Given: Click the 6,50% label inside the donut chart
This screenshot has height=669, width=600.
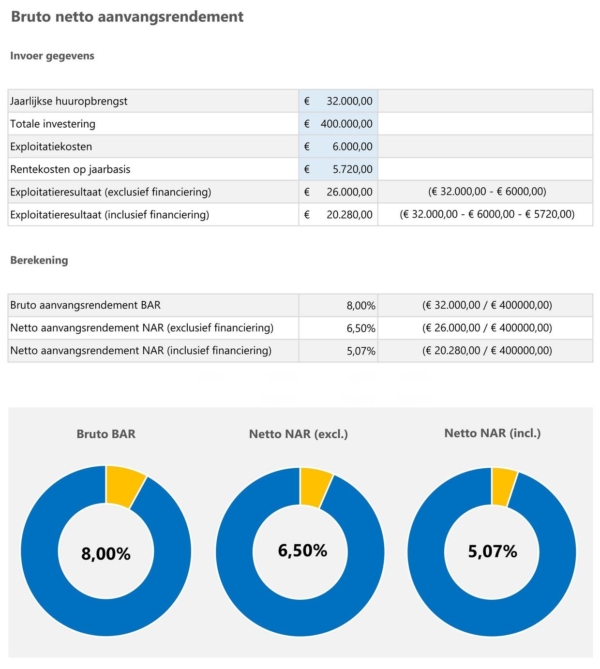Looking at the screenshot, I should 299,551.
